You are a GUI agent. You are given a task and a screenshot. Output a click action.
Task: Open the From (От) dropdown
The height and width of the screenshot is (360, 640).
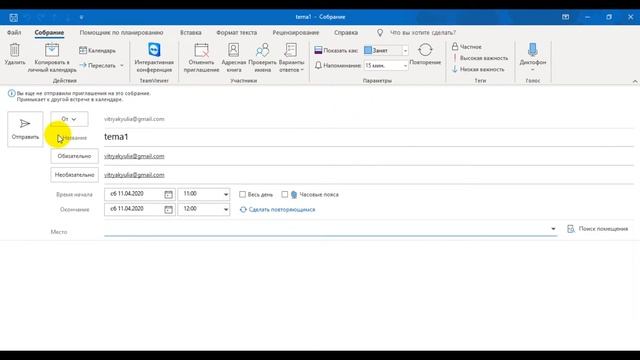click(x=69, y=119)
